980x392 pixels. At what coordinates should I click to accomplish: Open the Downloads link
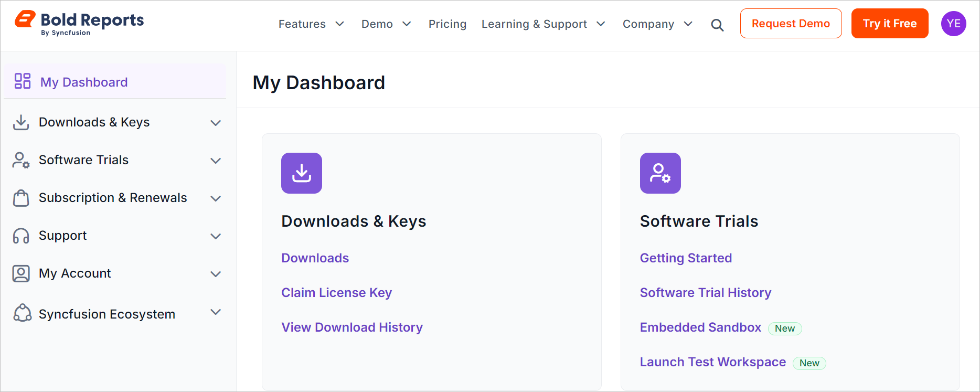click(315, 258)
